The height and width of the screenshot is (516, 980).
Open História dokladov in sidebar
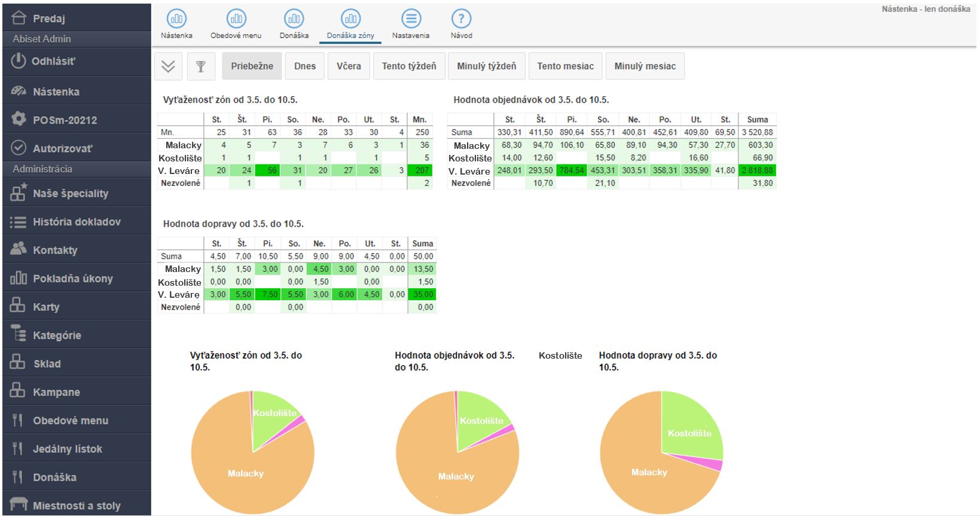point(76,222)
